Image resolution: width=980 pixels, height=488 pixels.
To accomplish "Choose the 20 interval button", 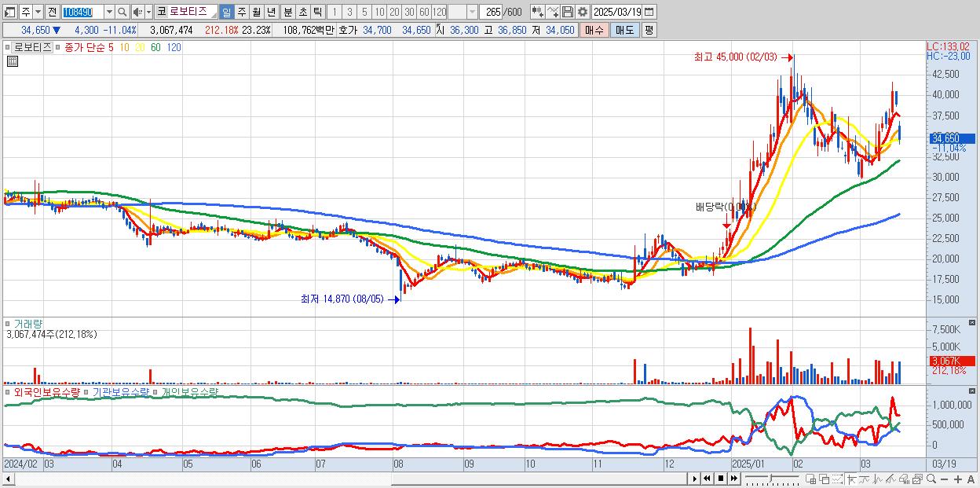I will point(394,13).
